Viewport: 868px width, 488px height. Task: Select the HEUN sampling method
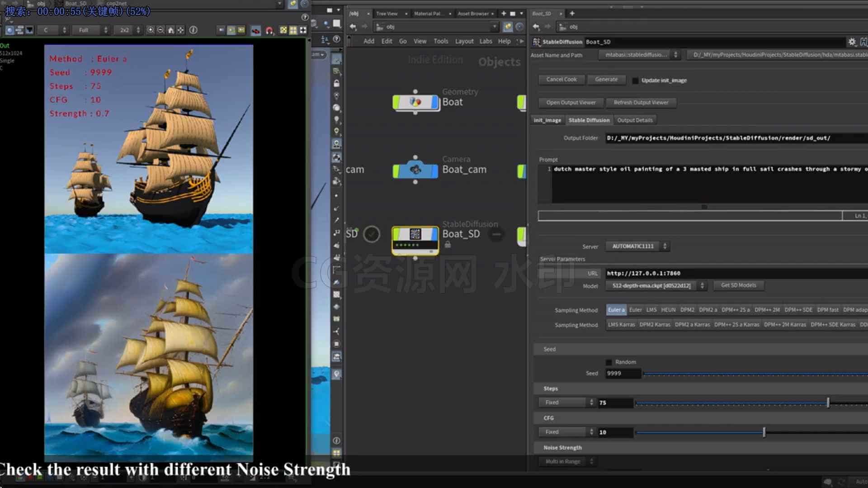pos(668,310)
